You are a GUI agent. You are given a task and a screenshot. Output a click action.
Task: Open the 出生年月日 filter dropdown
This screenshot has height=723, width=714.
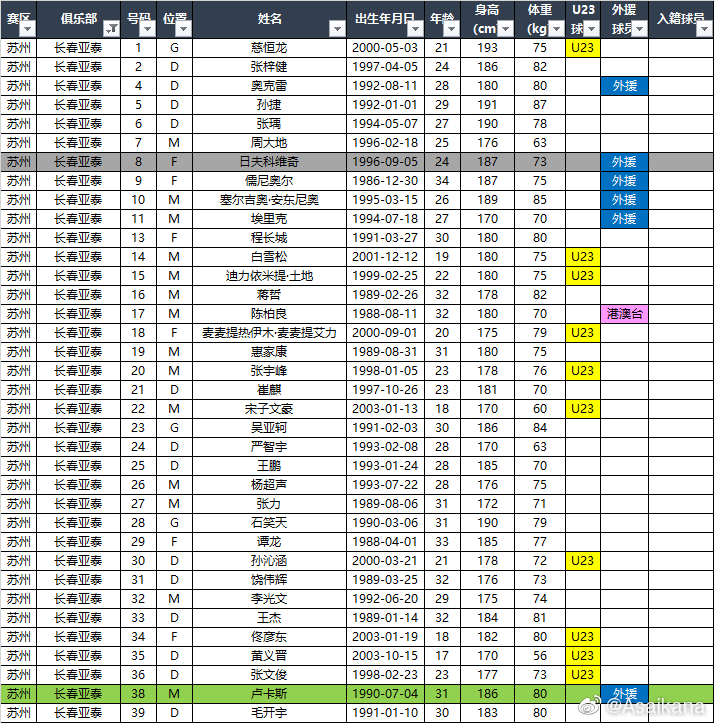416,29
